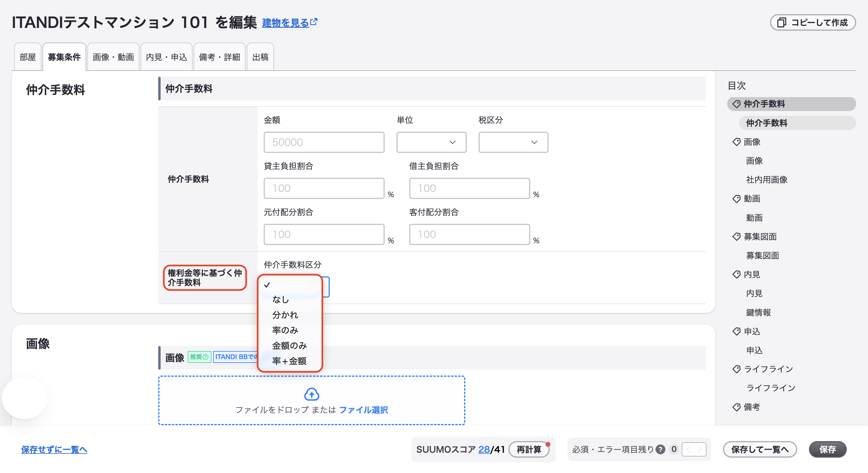
Task: Click the ファイル選択 link
Action: coord(363,410)
